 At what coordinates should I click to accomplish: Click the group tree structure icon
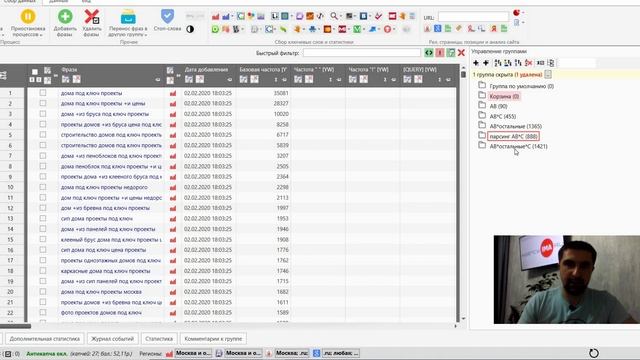[x=551, y=63]
